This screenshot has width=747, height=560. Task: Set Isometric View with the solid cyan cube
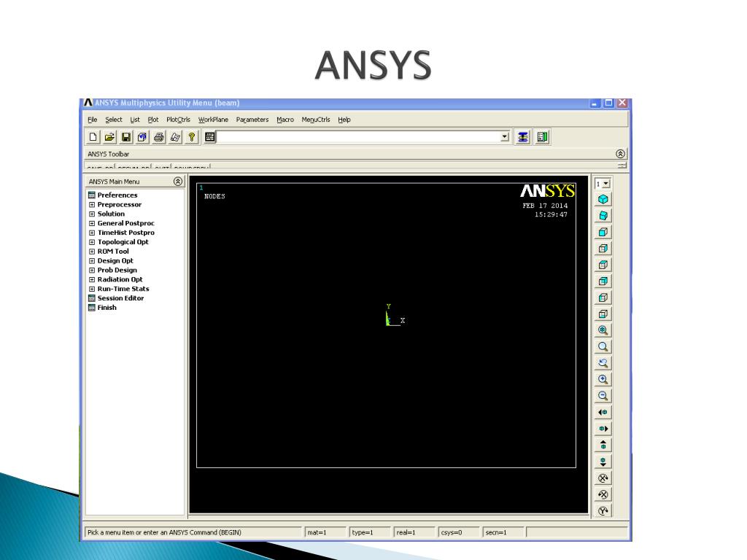point(603,199)
